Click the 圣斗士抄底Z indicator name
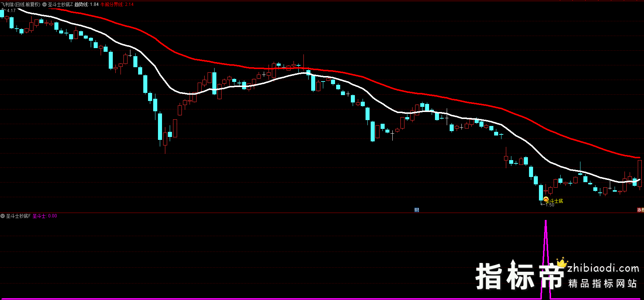The height and width of the screenshot is (300, 644). point(60,5)
